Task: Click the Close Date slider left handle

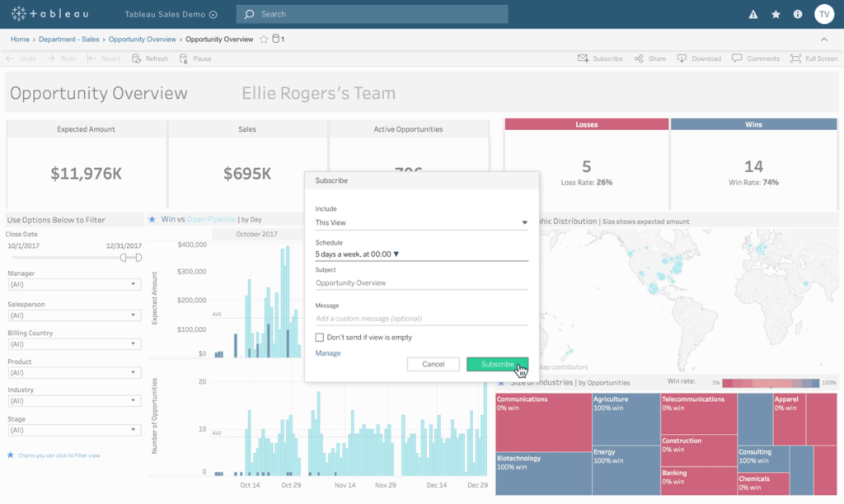Action: [124, 258]
